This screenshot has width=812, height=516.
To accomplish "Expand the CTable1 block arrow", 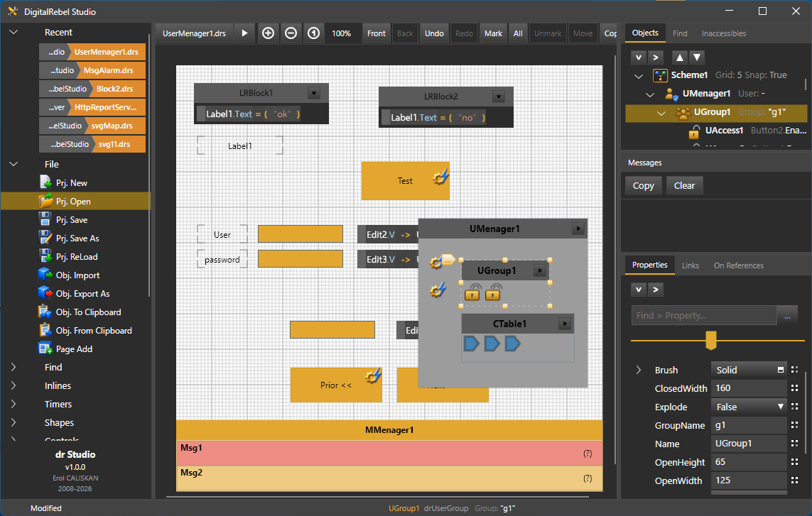I will point(565,324).
